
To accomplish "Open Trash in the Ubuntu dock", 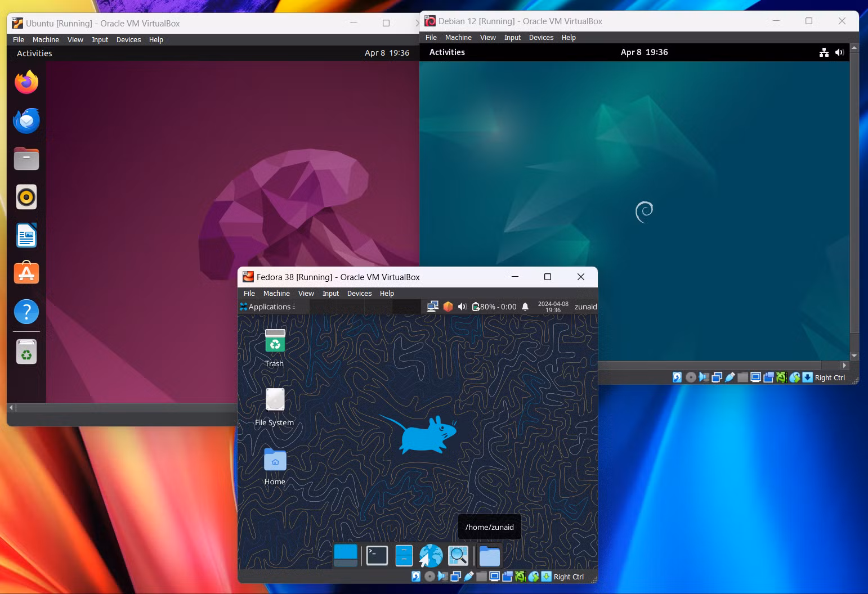I will (x=26, y=352).
